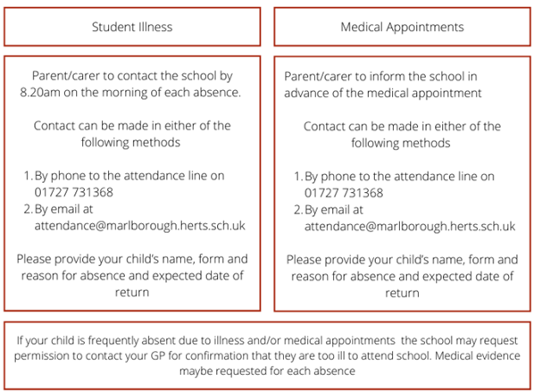534x392 pixels.
Task: Click the 'If your child is frequently absent' line
Action: point(267,340)
